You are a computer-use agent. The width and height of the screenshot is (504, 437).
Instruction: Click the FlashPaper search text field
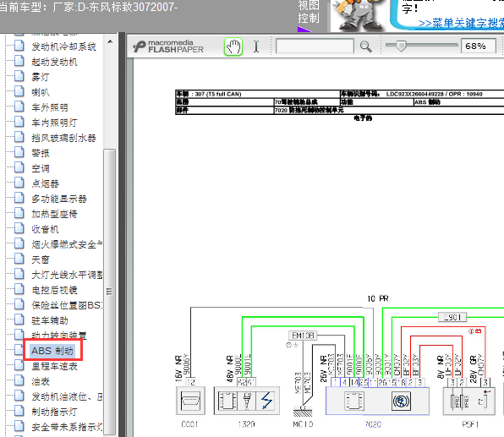pos(315,46)
